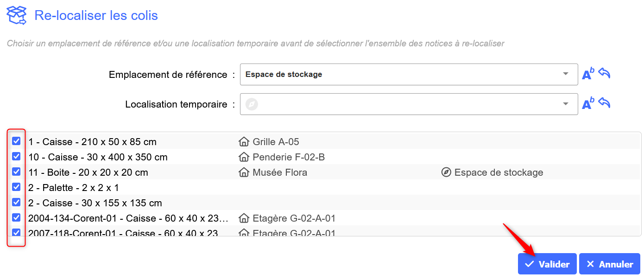The image size is (644, 280).
Task: Click the compass icon next to Espace de stockage
Action: [446, 172]
